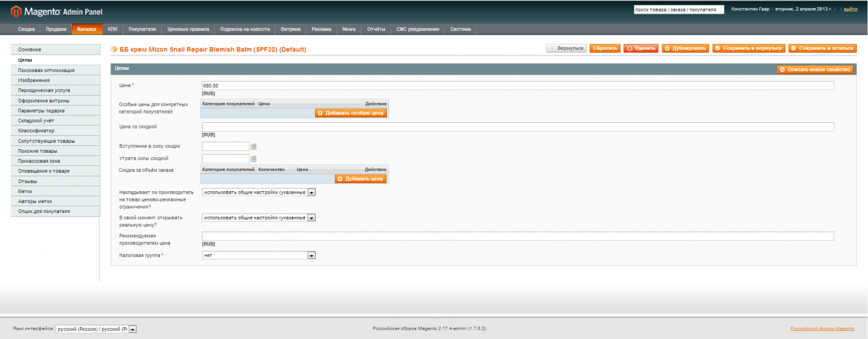Open Российский форум Magento link
Screen dimensions: 868x339
(x=822, y=328)
